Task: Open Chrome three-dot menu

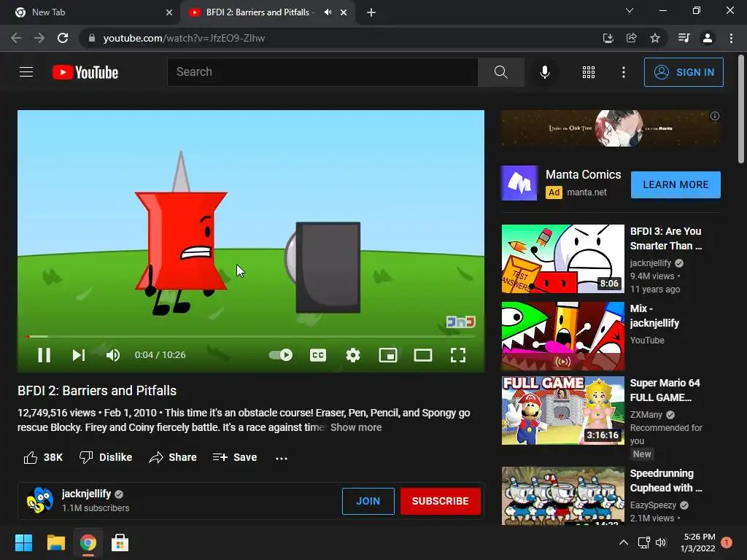Action: pyautogui.click(x=731, y=38)
